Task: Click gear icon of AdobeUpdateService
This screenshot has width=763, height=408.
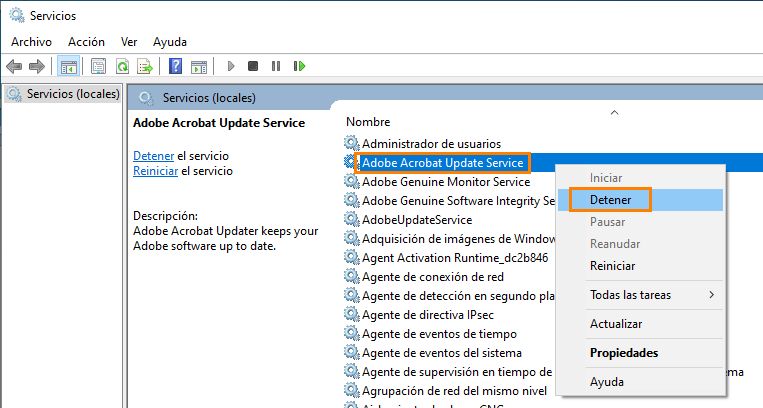Action: click(351, 219)
